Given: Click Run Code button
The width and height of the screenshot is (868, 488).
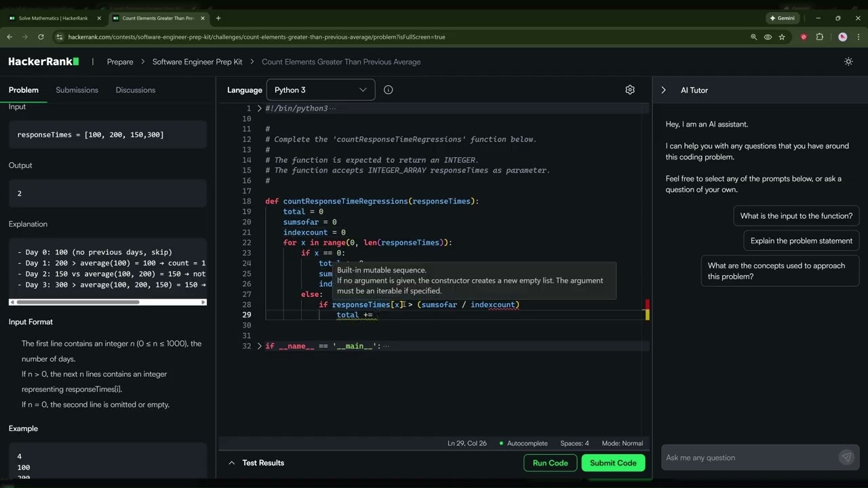Looking at the screenshot, I should pyautogui.click(x=550, y=463).
